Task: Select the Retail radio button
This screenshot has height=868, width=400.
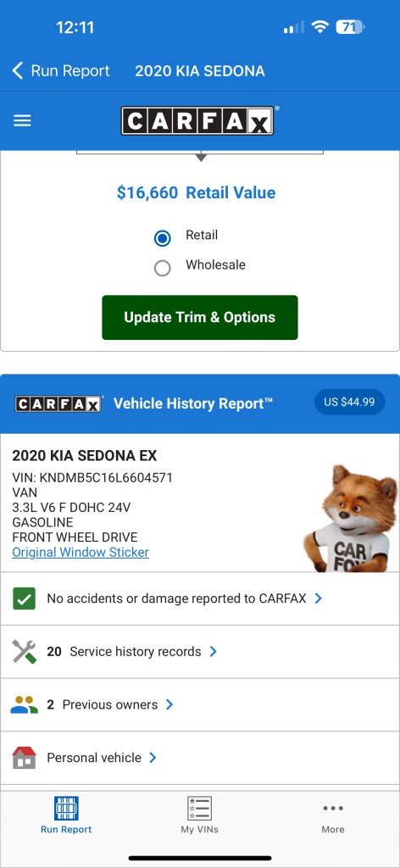Action: pyautogui.click(x=162, y=238)
